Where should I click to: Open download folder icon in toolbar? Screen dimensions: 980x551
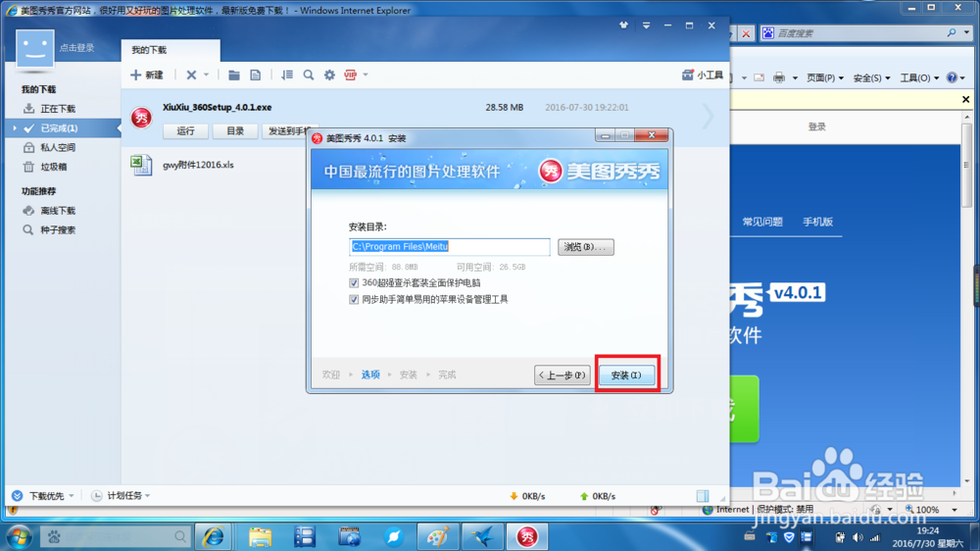click(234, 75)
